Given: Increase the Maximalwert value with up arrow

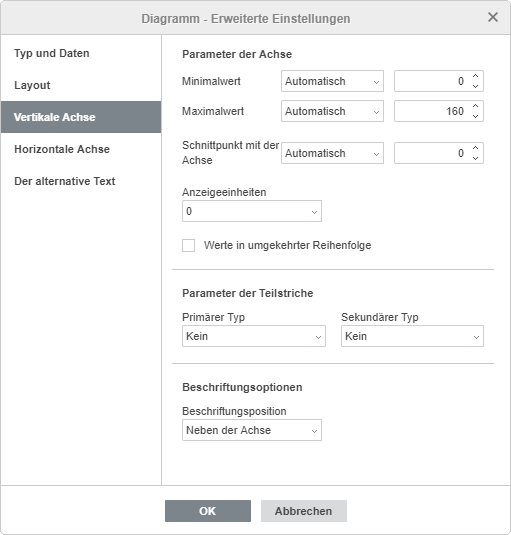Looking at the screenshot, I should point(475,106).
